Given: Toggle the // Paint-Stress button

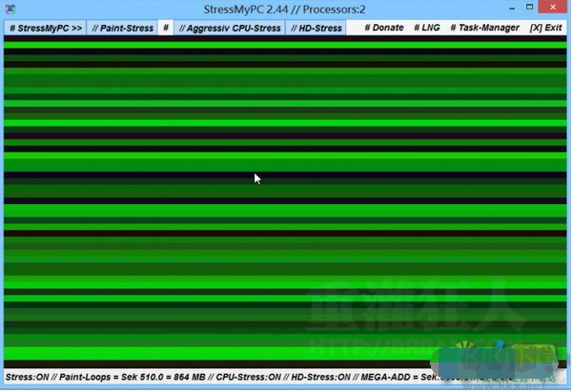Looking at the screenshot, I should [122, 28].
